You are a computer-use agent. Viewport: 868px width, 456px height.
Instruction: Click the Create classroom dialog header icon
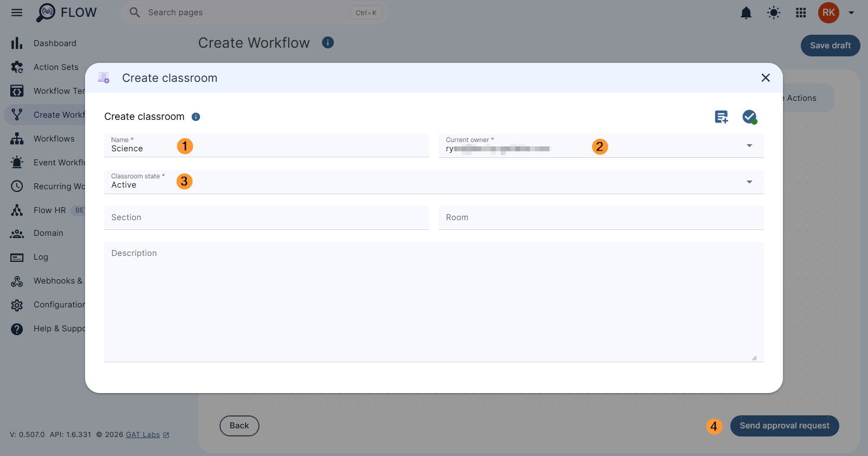coord(104,78)
